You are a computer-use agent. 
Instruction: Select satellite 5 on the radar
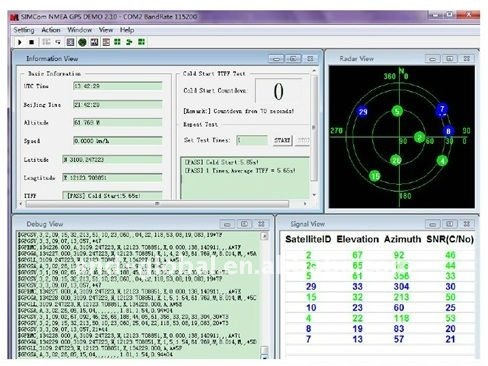pos(397,111)
